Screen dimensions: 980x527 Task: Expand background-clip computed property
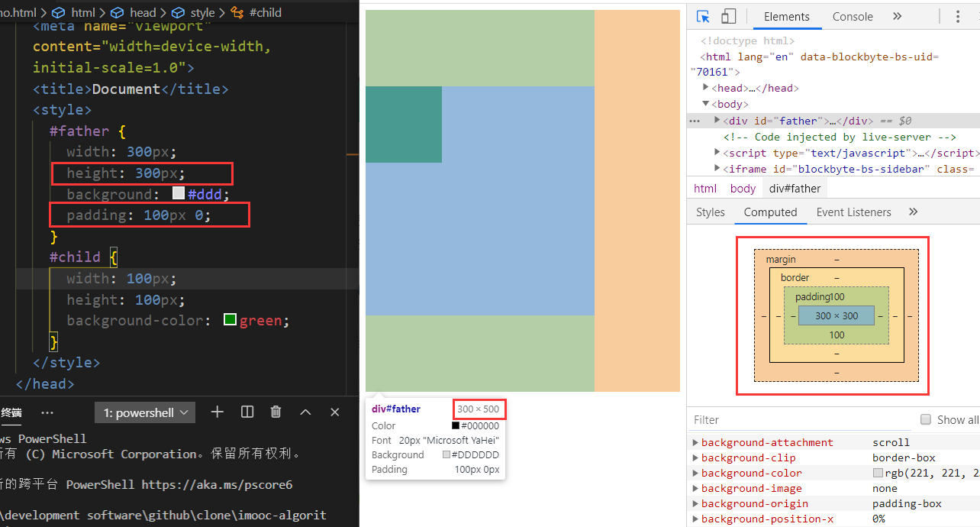[x=695, y=457]
